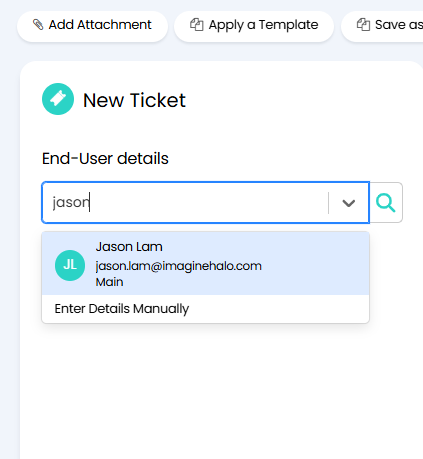Click the JL avatar circle
Image resolution: width=423 pixels, height=459 pixels.
point(70,265)
